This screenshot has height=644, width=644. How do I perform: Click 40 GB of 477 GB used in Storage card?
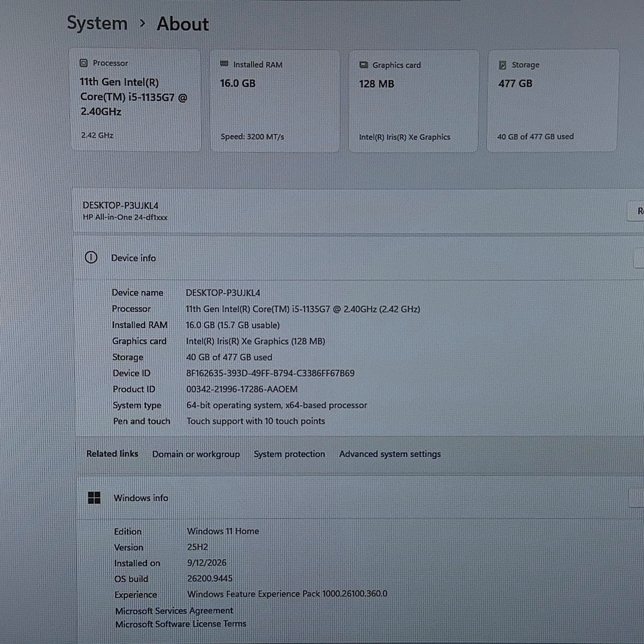click(535, 137)
